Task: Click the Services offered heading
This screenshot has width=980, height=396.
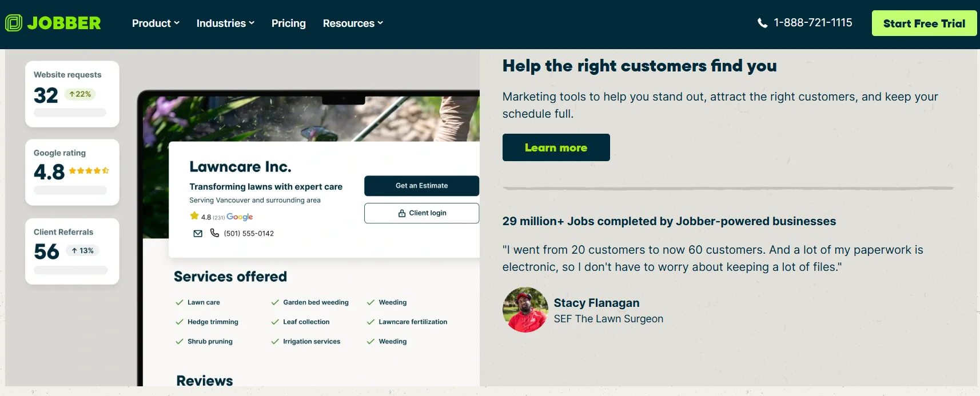Action: [x=230, y=277]
